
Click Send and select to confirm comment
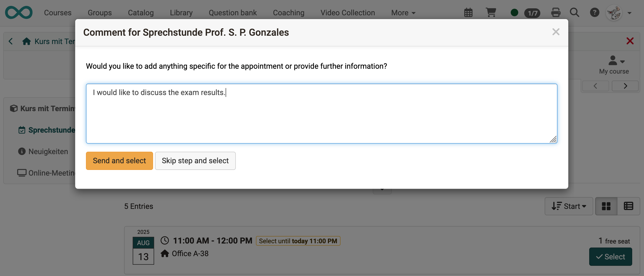point(119,161)
